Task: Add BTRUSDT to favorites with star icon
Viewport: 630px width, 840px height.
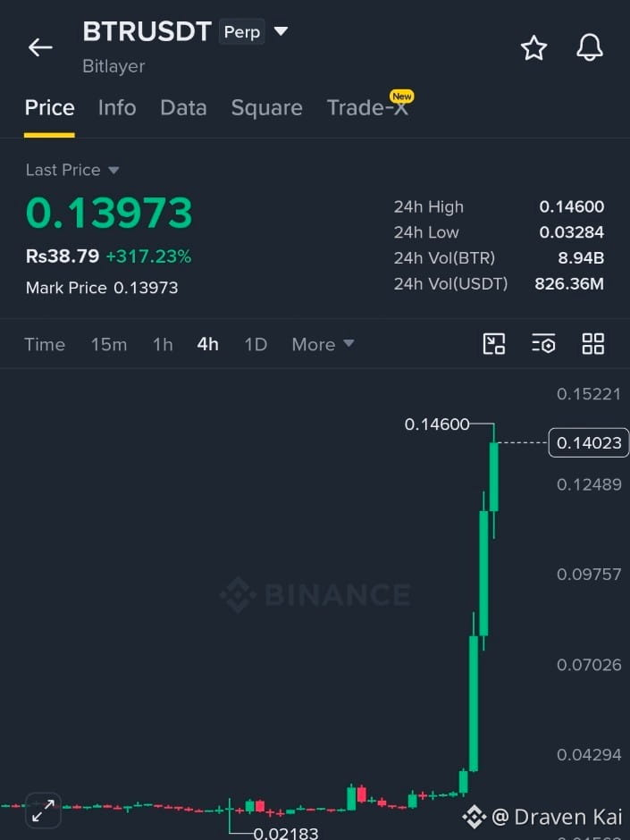Action: 534,47
